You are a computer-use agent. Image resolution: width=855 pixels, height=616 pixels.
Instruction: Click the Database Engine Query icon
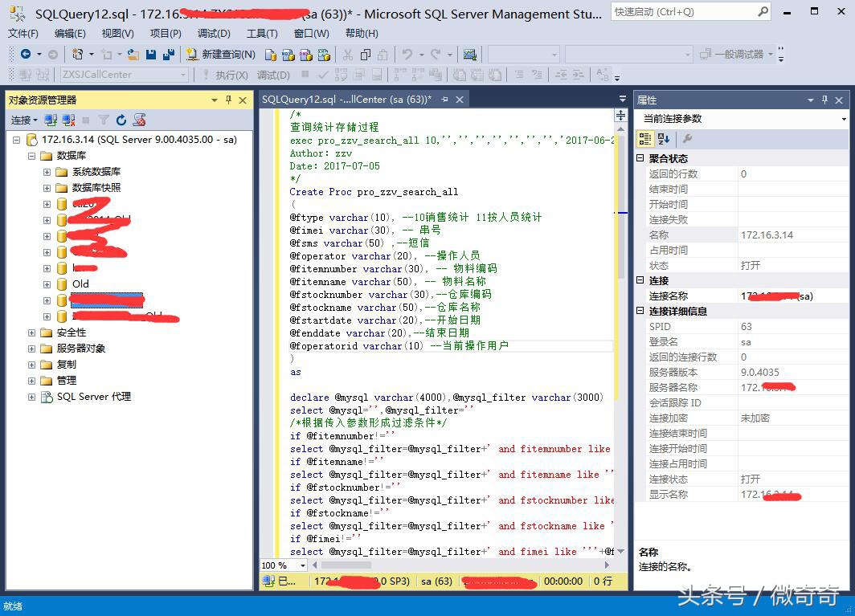[x=271, y=55]
